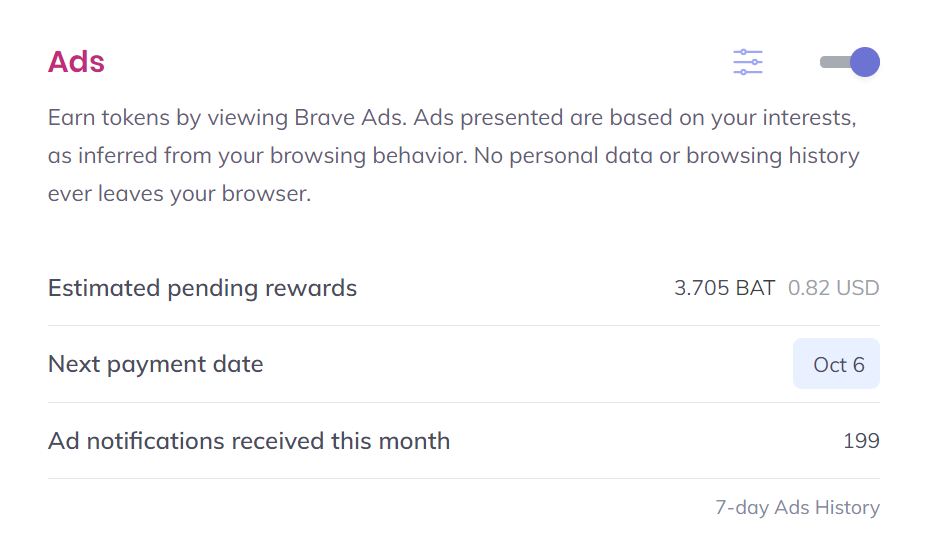Open the Ads settings sliders icon
The width and height of the screenshot is (926, 554).
coord(748,62)
